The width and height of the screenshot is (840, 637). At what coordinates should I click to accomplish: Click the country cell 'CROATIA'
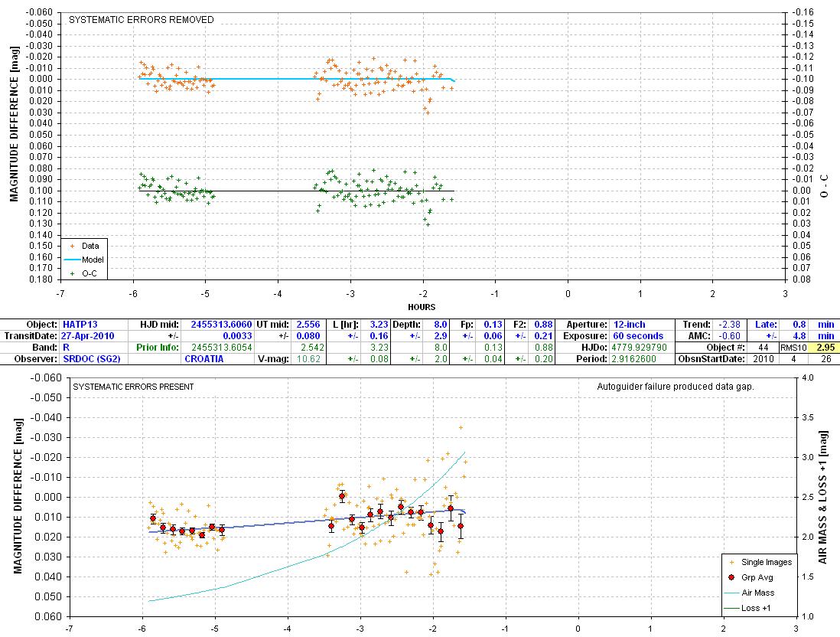tap(204, 359)
